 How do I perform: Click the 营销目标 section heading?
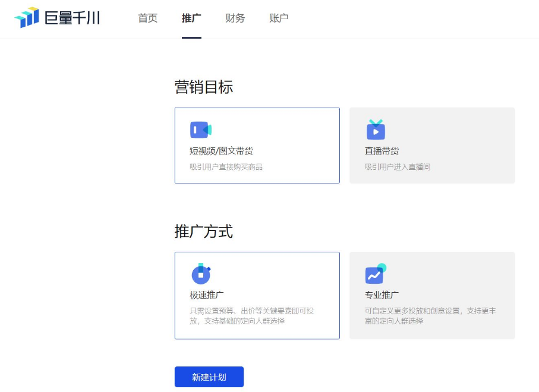(x=204, y=87)
